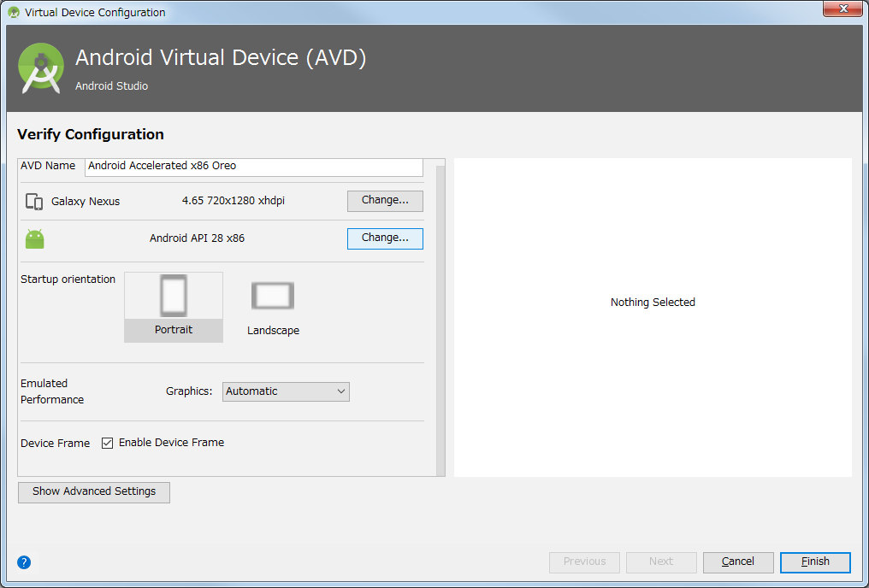Click the Galaxy Nexus device icon
Viewport: 869px width, 588px height.
[x=34, y=202]
